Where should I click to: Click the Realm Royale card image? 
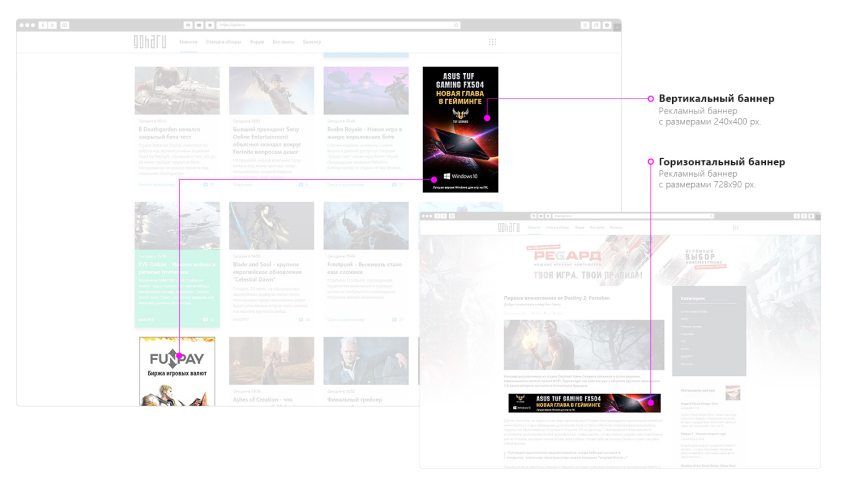point(366,91)
